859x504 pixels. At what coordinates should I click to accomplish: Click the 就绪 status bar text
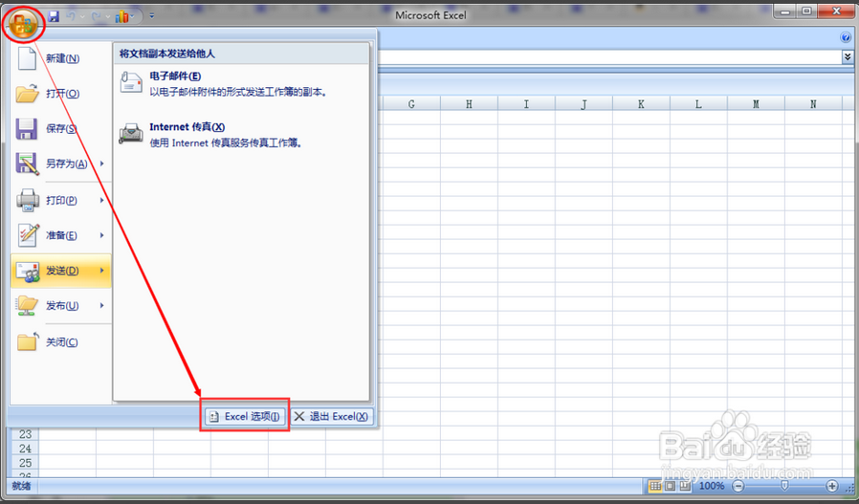pyautogui.click(x=21, y=486)
